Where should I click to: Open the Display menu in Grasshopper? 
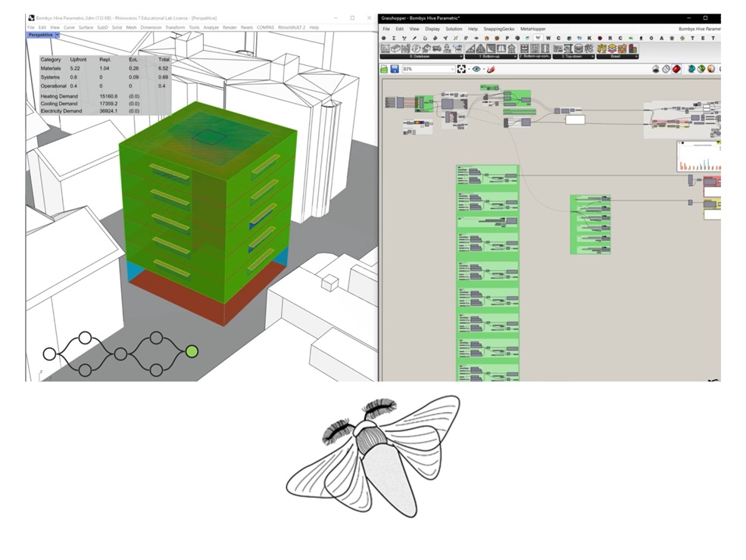point(432,29)
